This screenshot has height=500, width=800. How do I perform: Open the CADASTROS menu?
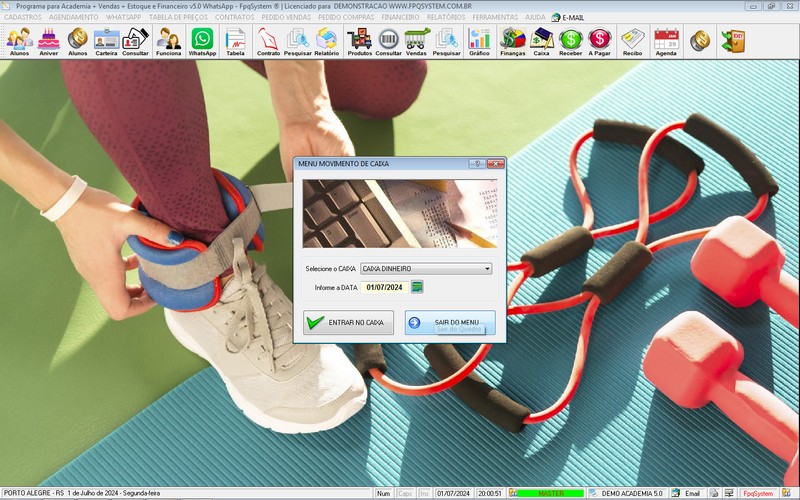coord(23,17)
